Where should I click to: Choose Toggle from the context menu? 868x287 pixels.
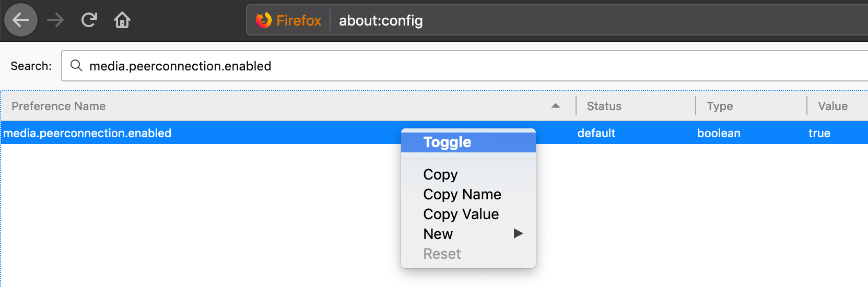click(x=447, y=142)
